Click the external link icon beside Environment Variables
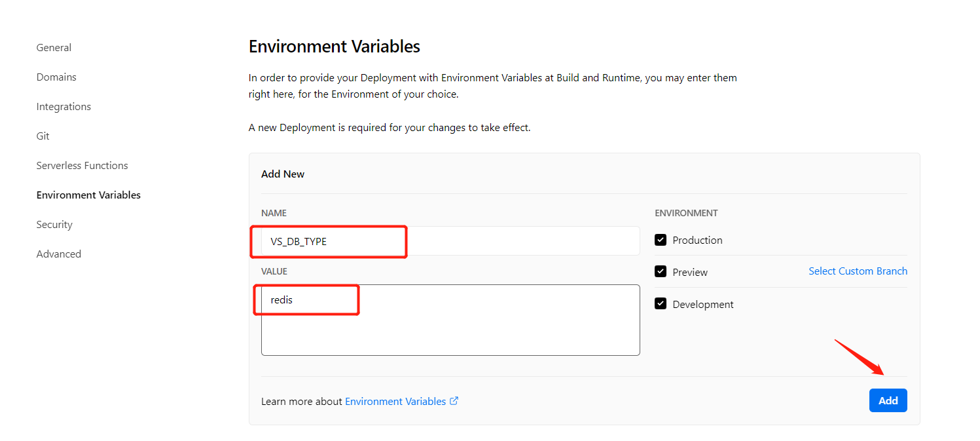Screen dimensions: 980x441 (x=454, y=401)
